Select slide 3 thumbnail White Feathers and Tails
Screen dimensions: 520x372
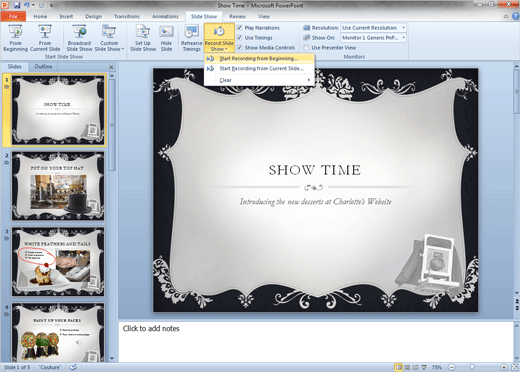coord(58,262)
